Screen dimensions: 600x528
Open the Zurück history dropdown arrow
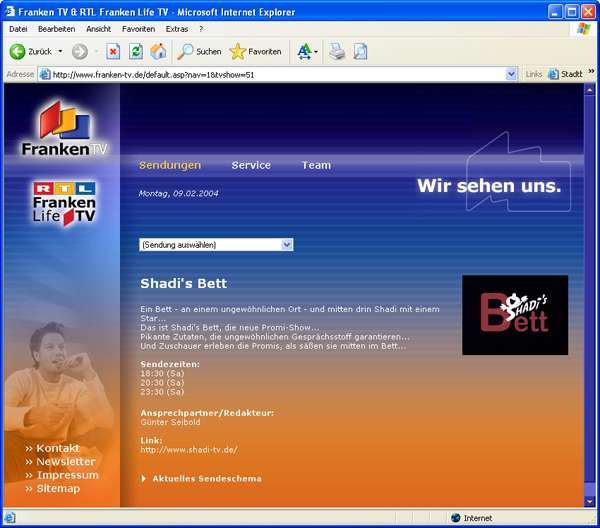click(x=60, y=51)
